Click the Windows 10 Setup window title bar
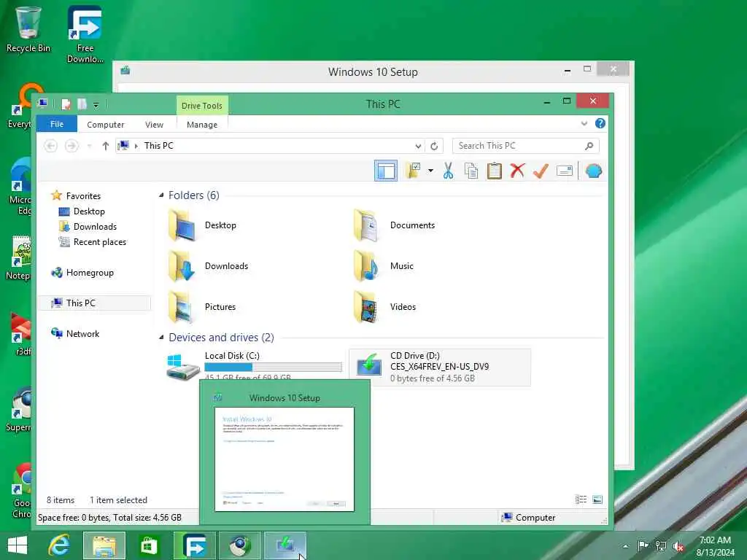This screenshot has height=560, width=747. (x=373, y=72)
